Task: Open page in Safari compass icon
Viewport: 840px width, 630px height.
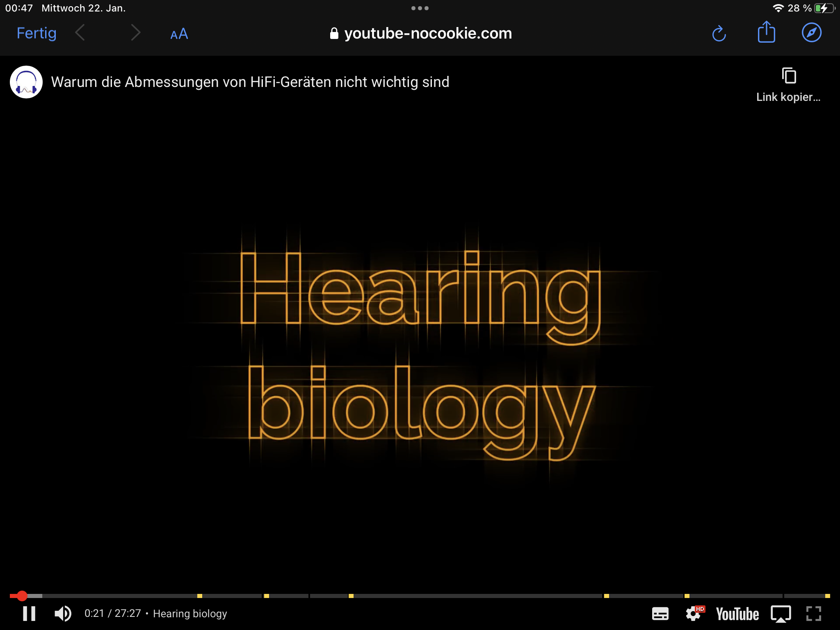Action: click(812, 33)
